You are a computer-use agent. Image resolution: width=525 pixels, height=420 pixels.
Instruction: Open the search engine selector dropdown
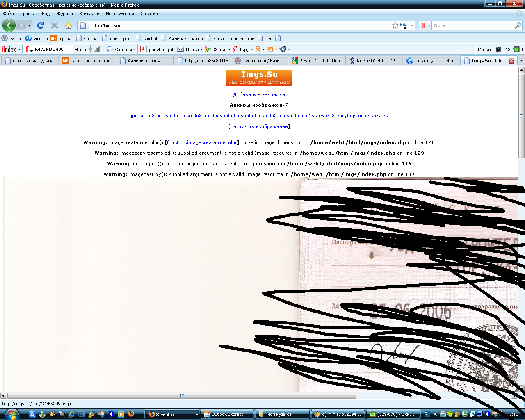click(426, 25)
